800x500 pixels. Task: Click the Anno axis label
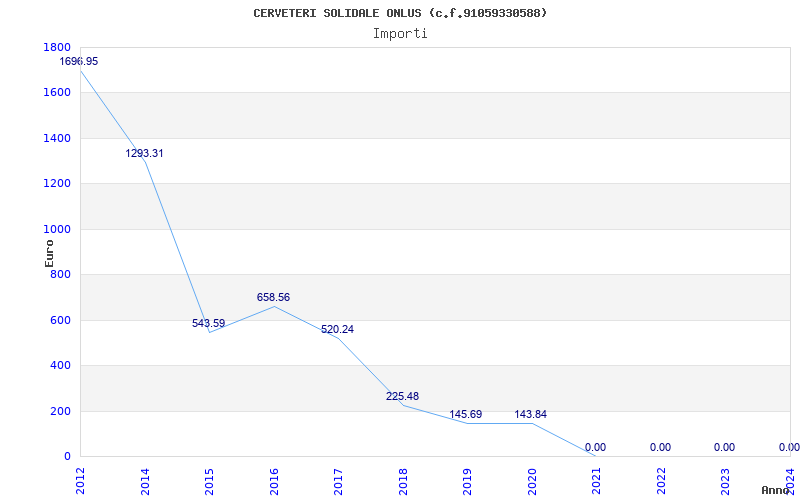point(776,490)
